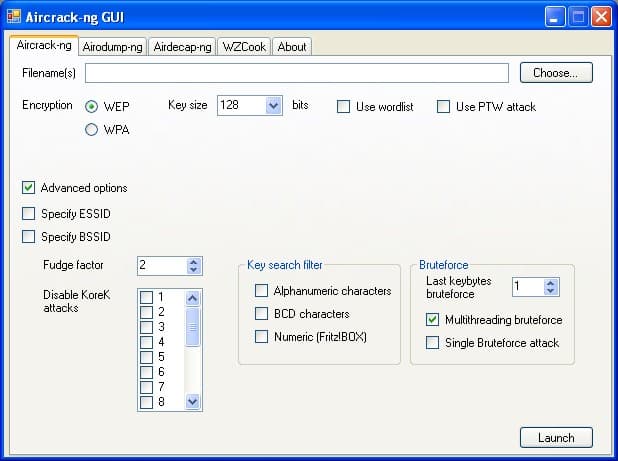The width and height of the screenshot is (618, 461).
Task: Tick the Specify BSSID checkbox
Action: coord(28,236)
